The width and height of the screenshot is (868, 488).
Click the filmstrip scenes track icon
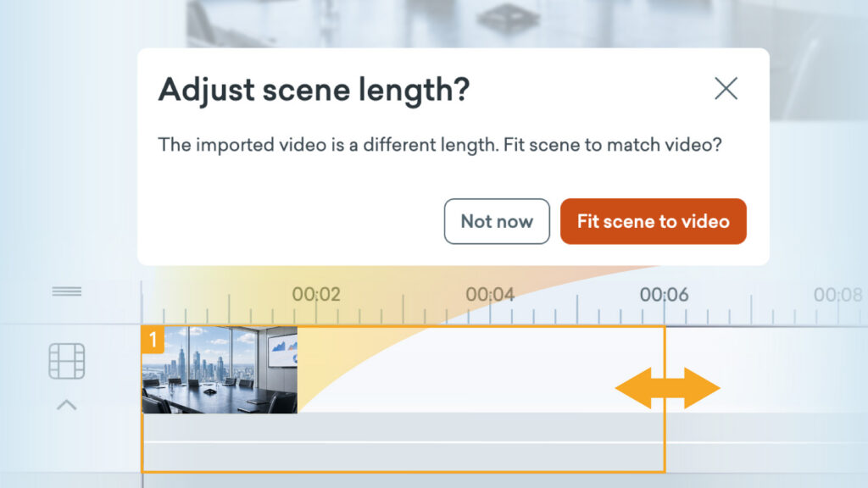click(x=67, y=361)
